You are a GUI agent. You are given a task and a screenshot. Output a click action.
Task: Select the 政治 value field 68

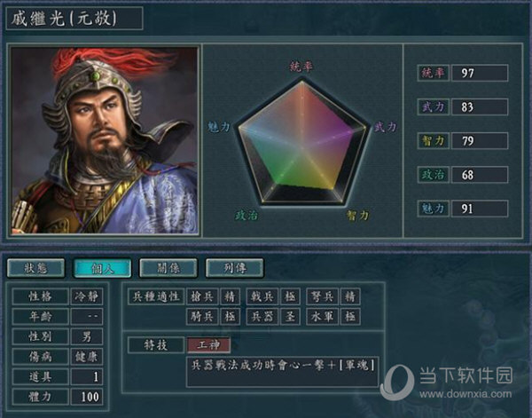(x=480, y=175)
